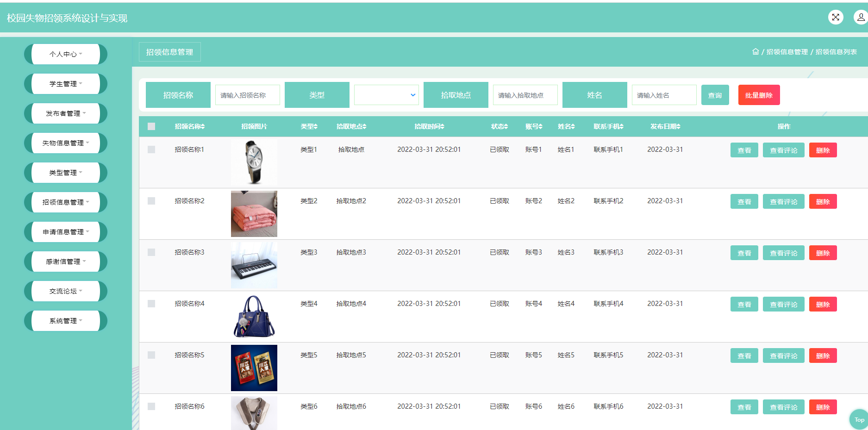Open the snack packages image thumbnail
Screen dimensions: 868x430
tap(254, 368)
